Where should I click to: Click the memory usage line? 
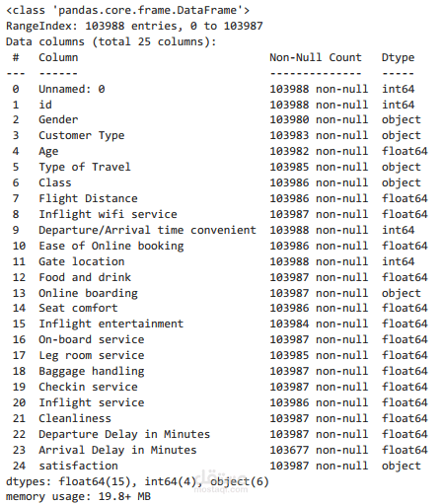78,496
